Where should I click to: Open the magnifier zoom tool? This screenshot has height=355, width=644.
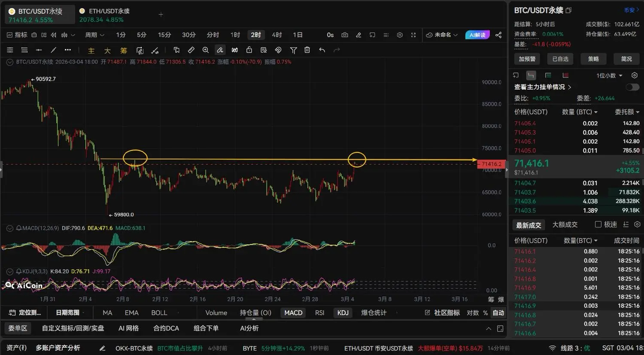pyautogui.click(x=206, y=50)
